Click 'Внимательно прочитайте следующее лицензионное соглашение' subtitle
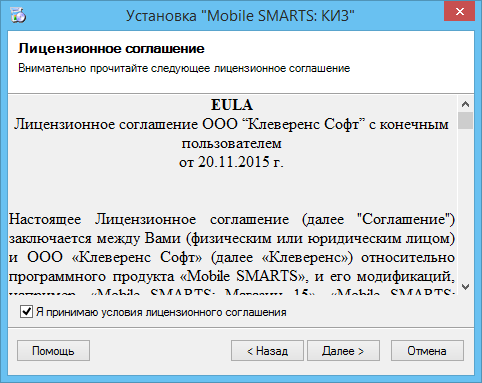 point(184,68)
